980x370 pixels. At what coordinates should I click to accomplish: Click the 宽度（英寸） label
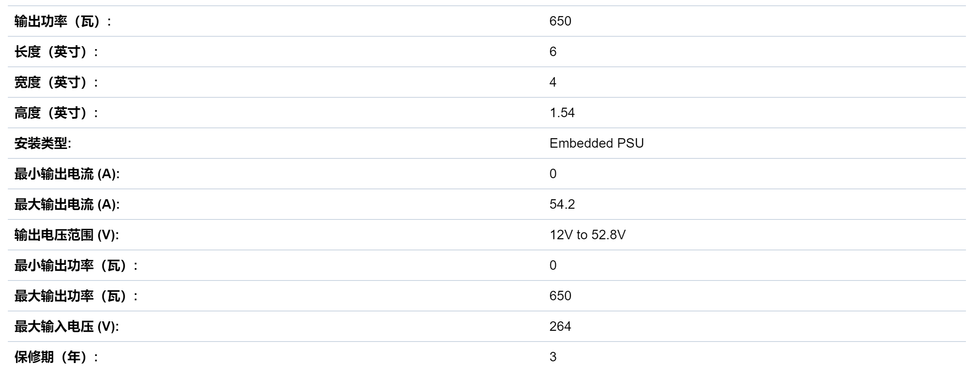click(x=56, y=82)
